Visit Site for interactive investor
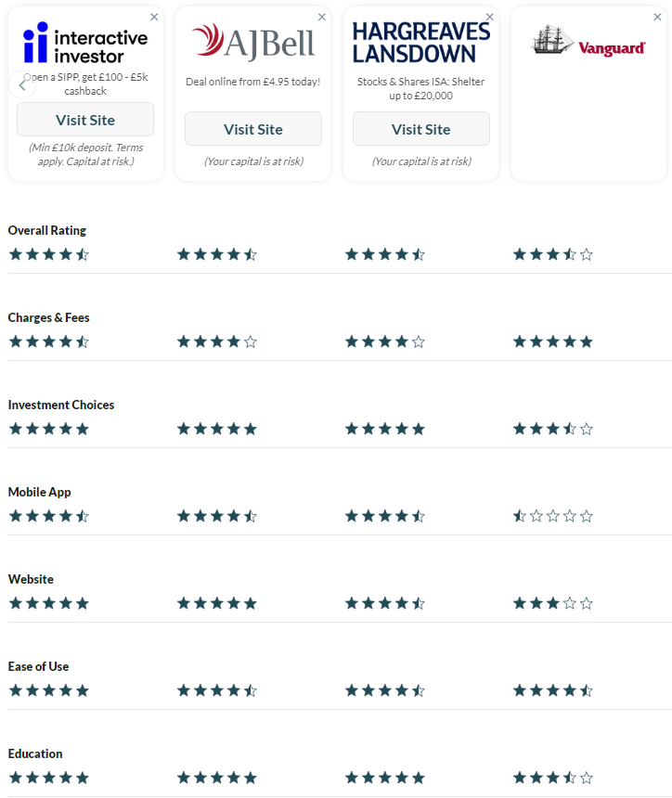The height and width of the screenshot is (798, 672). (x=85, y=120)
